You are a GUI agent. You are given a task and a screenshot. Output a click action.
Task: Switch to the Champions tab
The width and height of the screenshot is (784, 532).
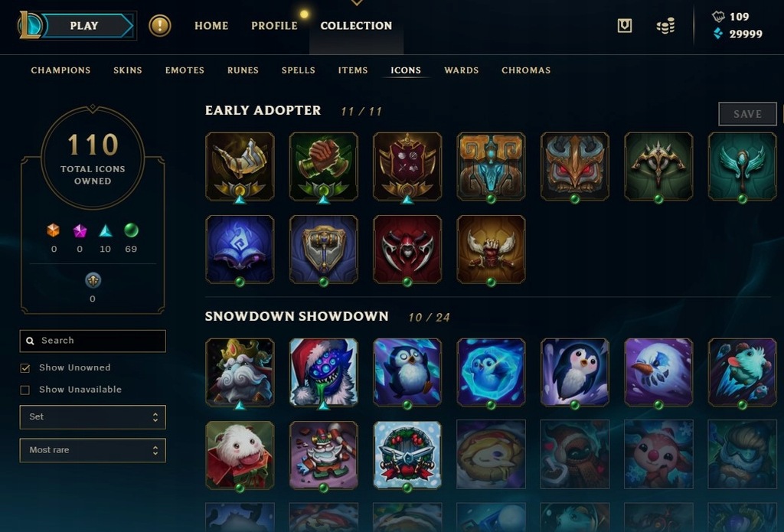60,70
